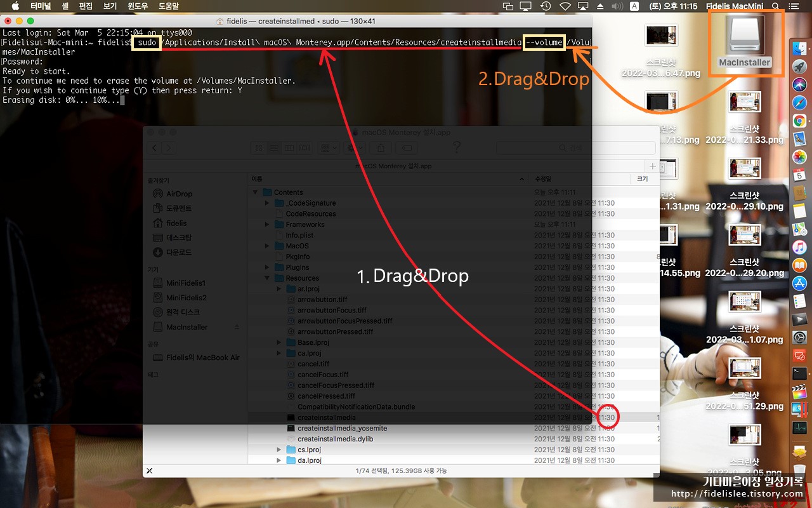Viewport: 812px width, 508px height.
Task: Click Finder share button
Action: pyautogui.click(x=381, y=148)
